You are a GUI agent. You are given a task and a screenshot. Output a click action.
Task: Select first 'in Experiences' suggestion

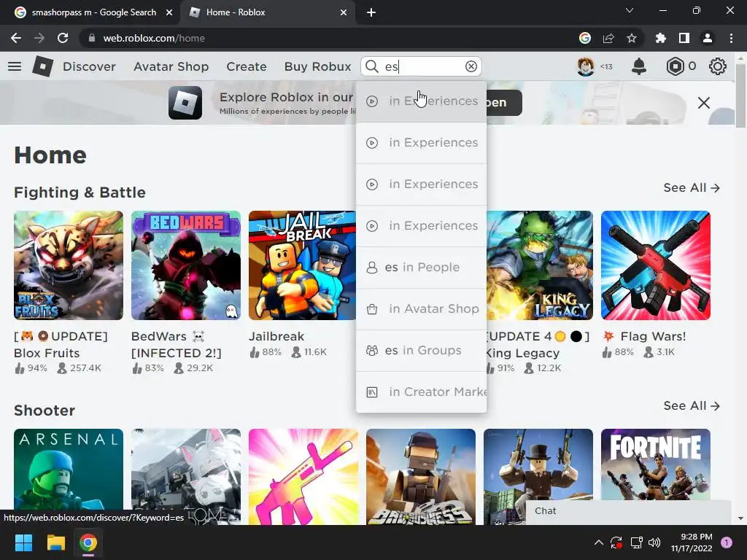click(x=421, y=101)
